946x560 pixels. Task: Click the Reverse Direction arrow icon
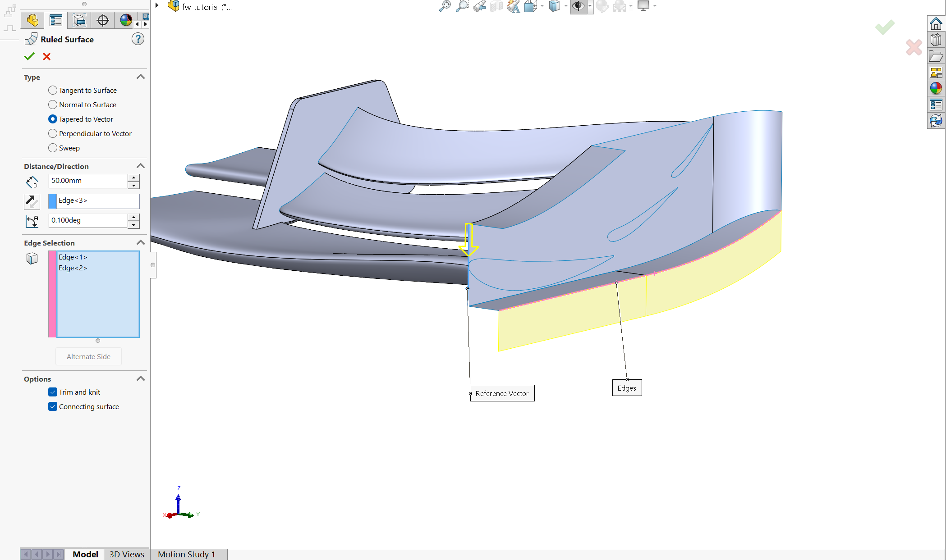(32, 201)
